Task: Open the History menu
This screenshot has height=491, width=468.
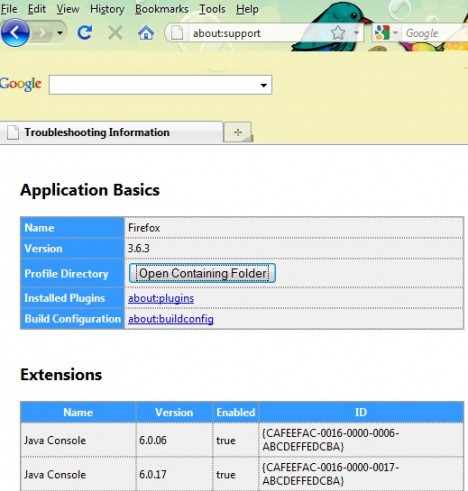Action: pos(107,9)
